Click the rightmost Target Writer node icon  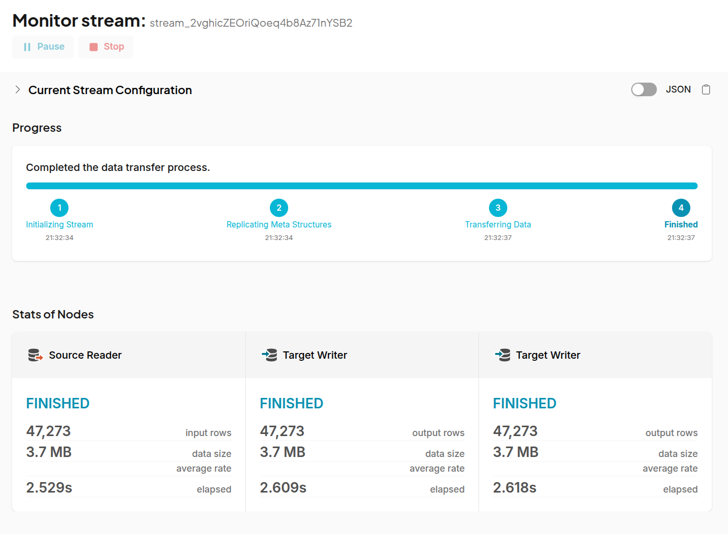(x=502, y=355)
